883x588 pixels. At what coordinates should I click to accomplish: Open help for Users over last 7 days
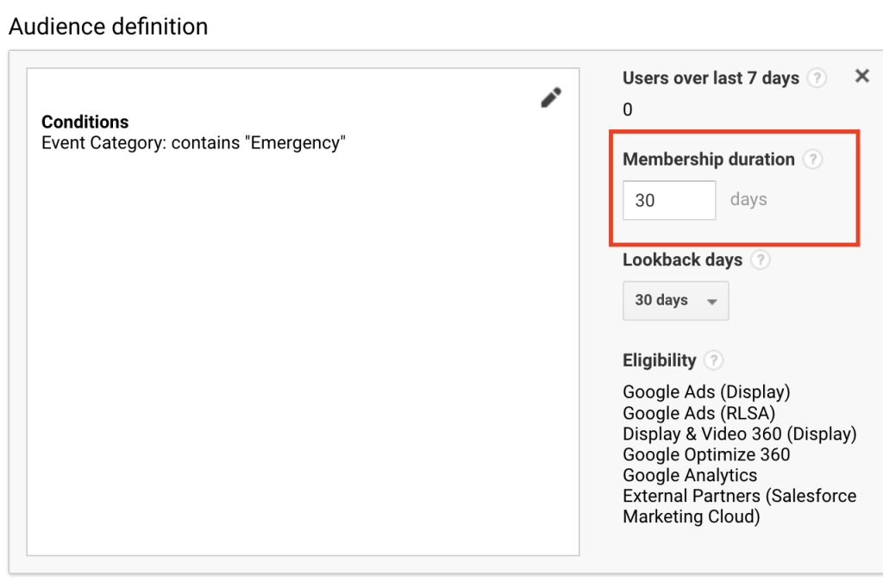(817, 78)
